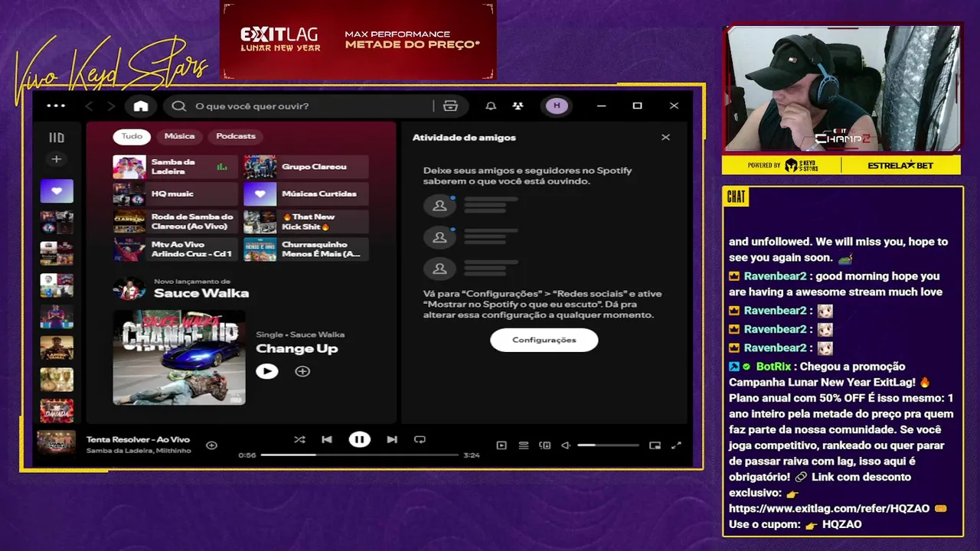980x551 pixels.
Task: Add current track to Liked Songs
Action: 211,445
